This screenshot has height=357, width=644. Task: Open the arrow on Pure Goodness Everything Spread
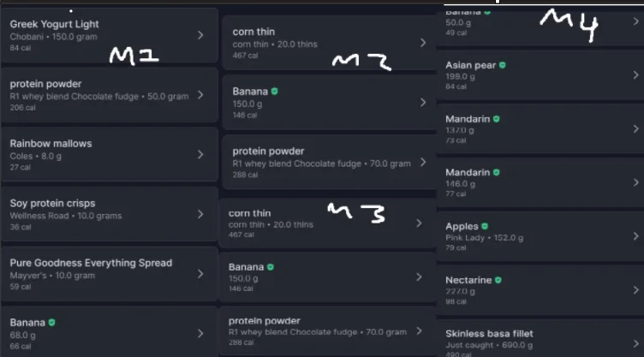[200, 274]
